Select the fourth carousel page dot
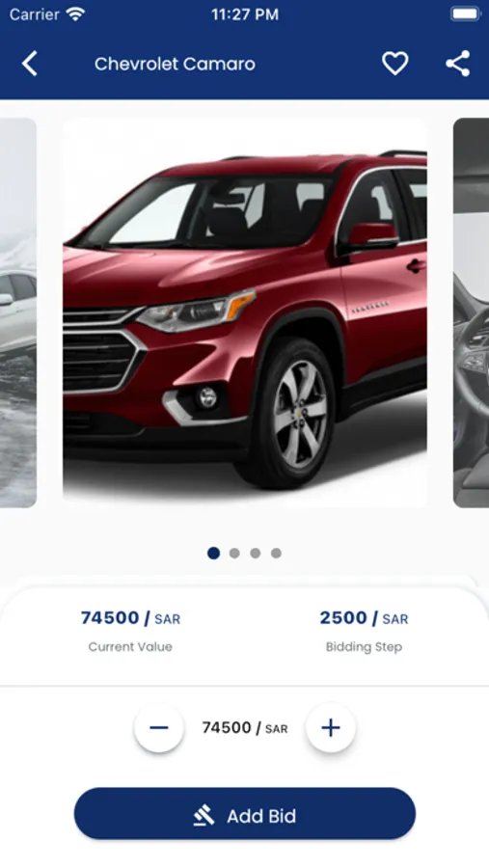The image size is (489, 868). pyautogui.click(x=276, y=553)
